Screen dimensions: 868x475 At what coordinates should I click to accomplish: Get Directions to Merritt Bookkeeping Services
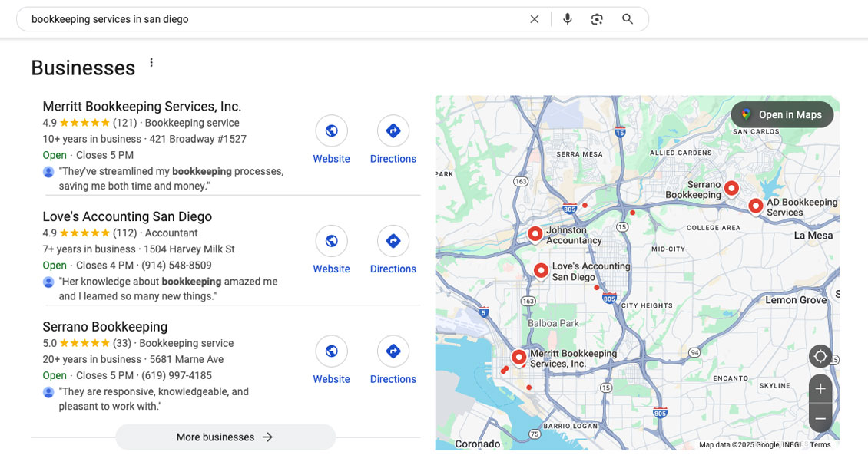click(x=393, y=130)
